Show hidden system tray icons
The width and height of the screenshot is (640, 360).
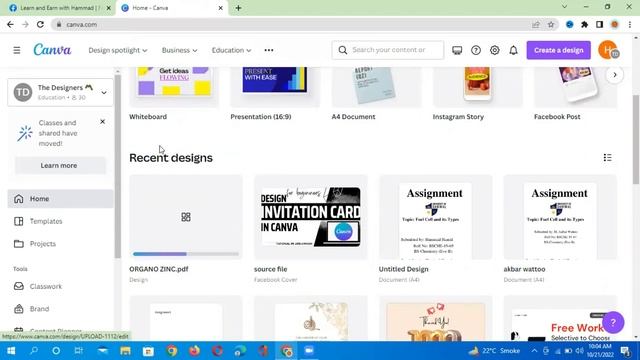[534, 351]
